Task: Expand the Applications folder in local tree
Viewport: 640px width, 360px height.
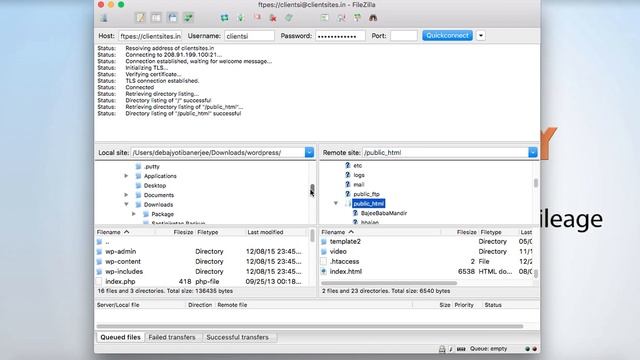Action: (126, 176)
